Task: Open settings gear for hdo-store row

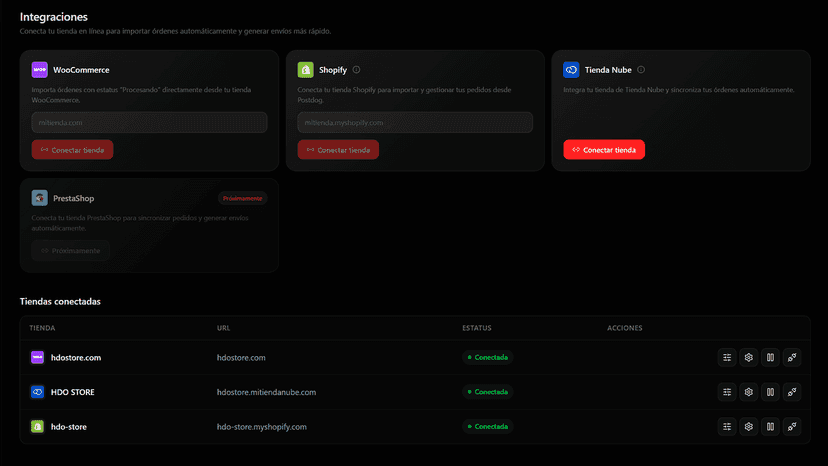Action: click(749, 426)
